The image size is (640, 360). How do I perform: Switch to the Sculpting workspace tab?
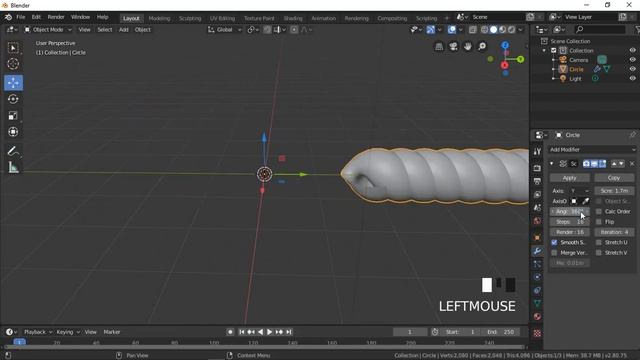click(190, 18)
